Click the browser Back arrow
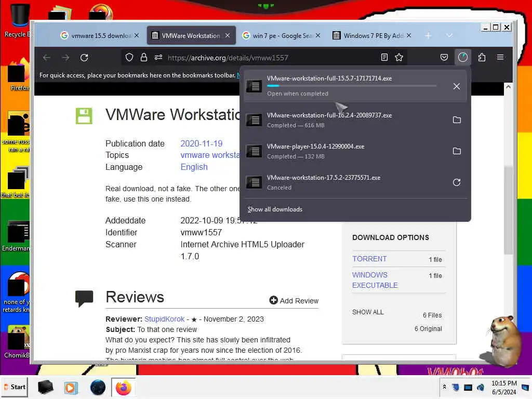Image resolution: width=532 pixels, height=399 pixels. [46, 58]
